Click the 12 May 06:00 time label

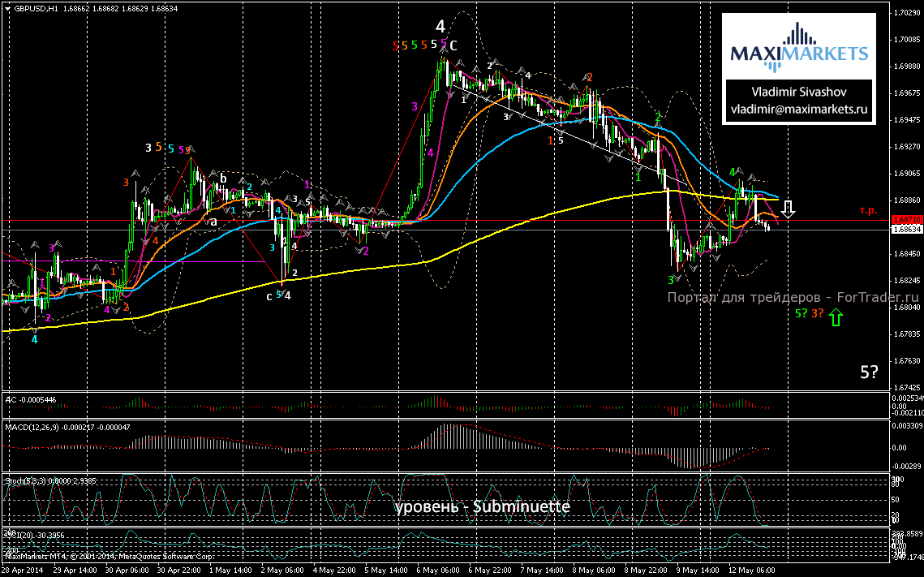(753, 571)
